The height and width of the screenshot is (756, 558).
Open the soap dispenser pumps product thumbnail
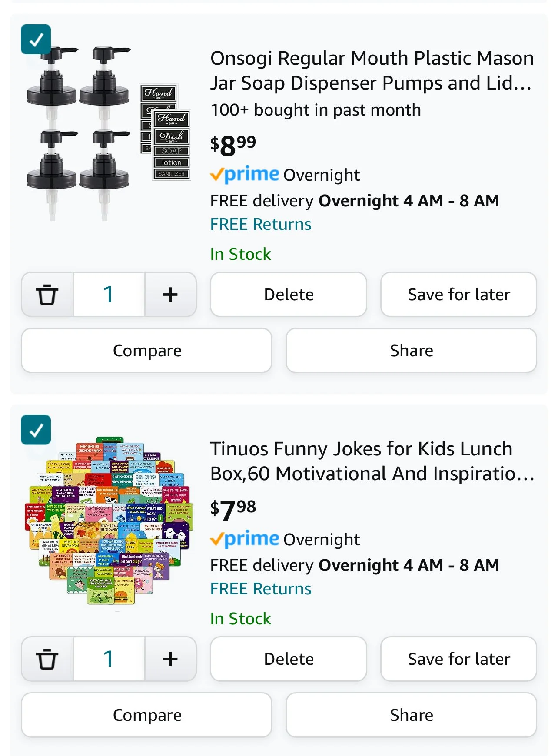tap(109, 133)
